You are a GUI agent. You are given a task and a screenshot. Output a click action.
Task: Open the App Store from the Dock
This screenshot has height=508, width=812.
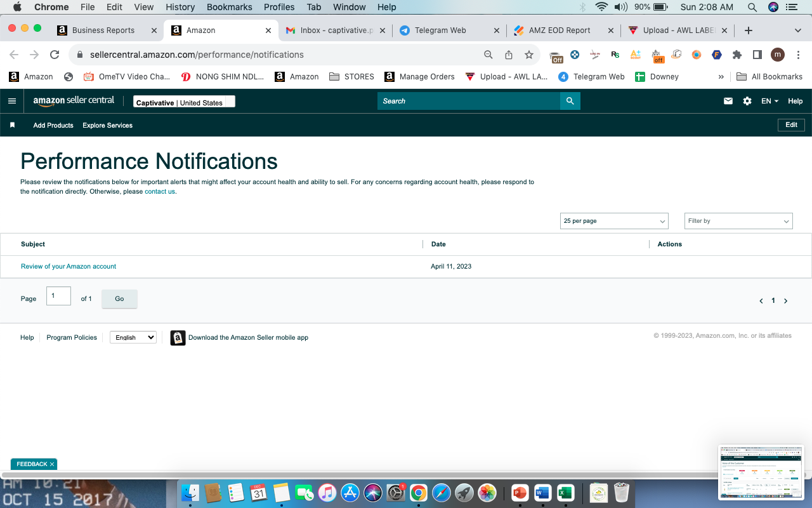tap(350, 493)
